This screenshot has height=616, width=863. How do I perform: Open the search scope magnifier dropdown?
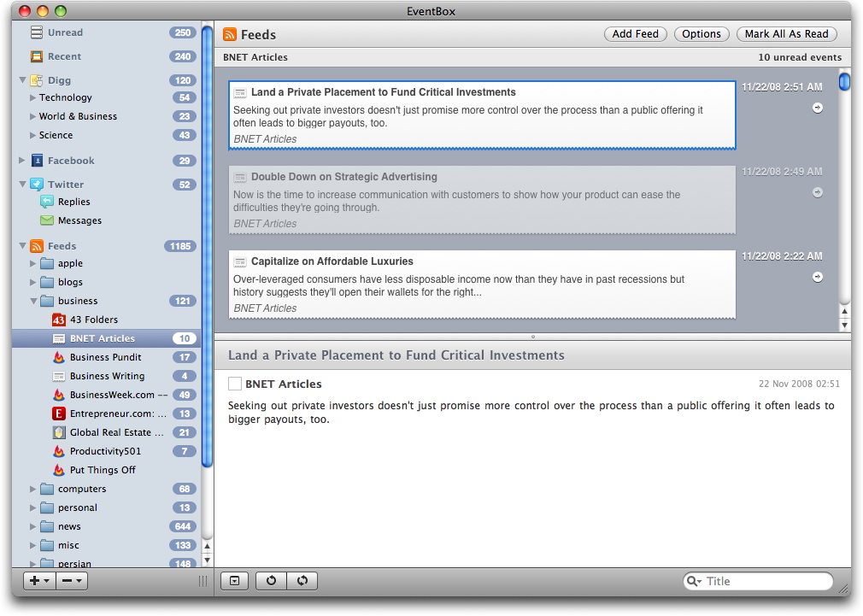point(694,581)
